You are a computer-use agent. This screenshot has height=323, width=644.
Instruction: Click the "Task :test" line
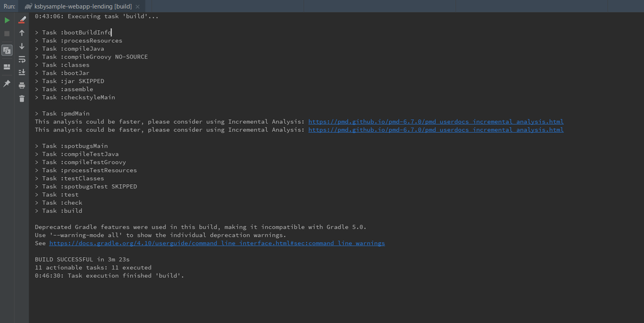click(x=57, y=195)
